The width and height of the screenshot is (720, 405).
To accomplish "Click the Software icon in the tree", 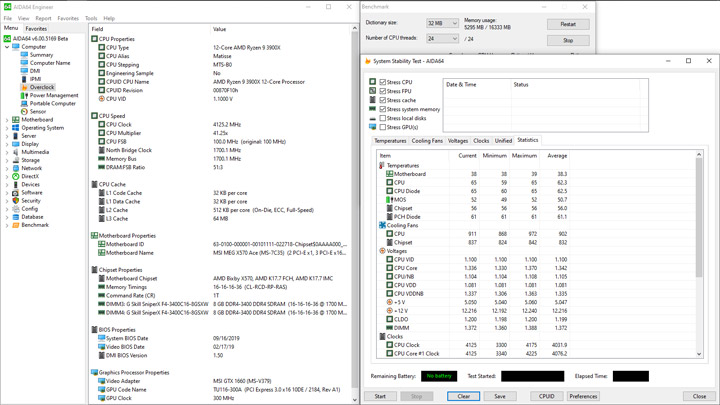I will (x=16, y=192).
